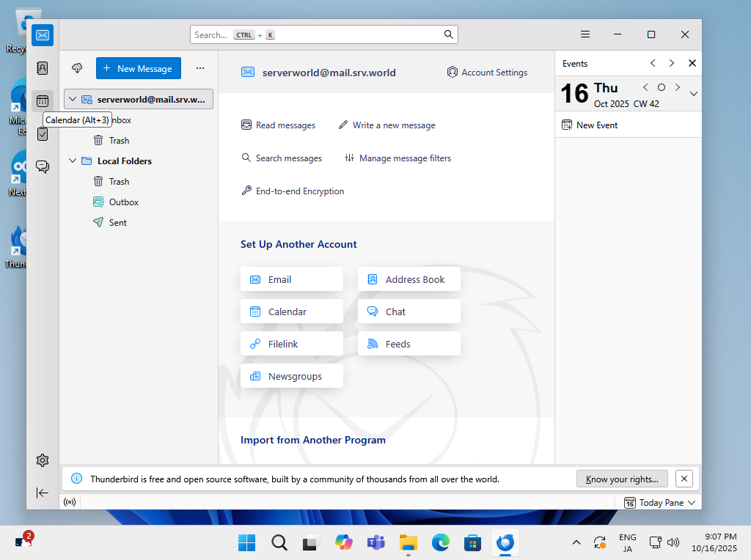This screenshot has height=560, width=751.
Task: Open Account Settings
Action: pos(487,73)
